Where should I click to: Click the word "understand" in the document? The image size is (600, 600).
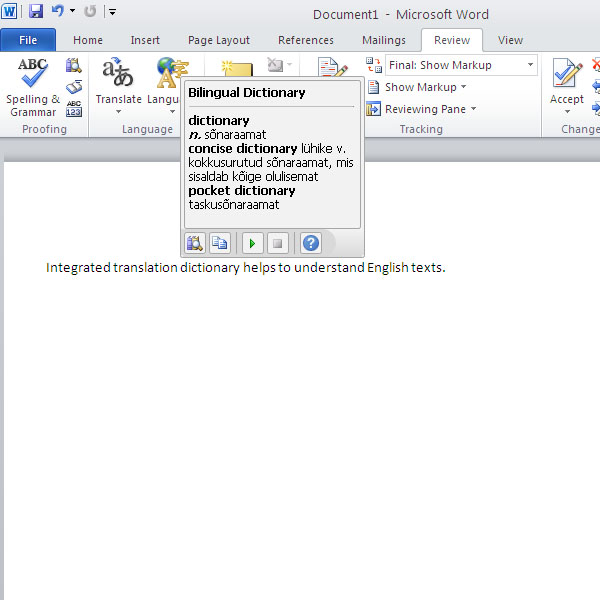329,267
